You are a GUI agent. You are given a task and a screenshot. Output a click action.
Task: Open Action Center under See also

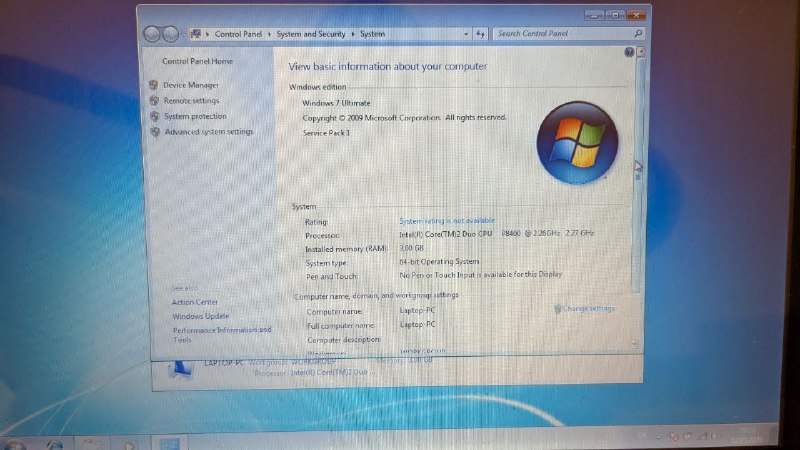click(194, 302)
